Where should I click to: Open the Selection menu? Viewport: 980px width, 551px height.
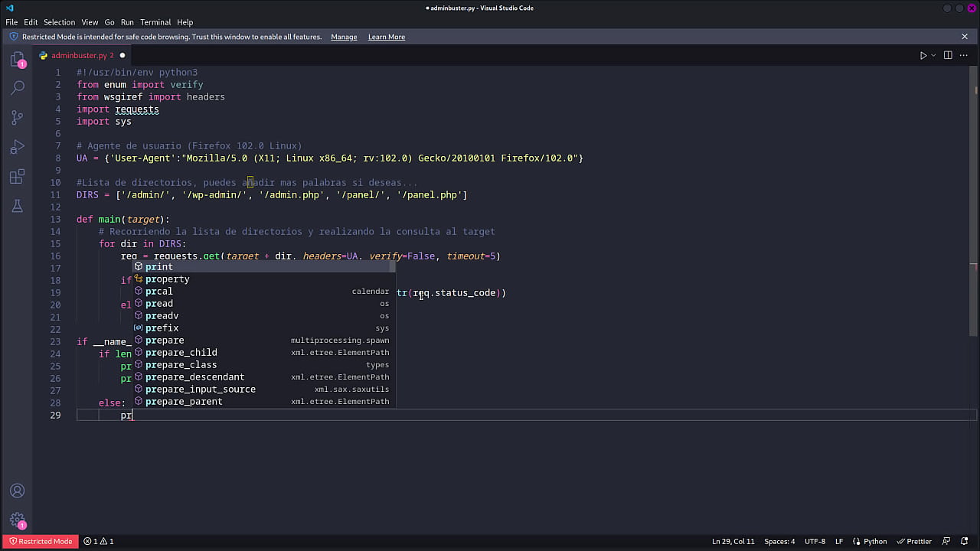59,21
